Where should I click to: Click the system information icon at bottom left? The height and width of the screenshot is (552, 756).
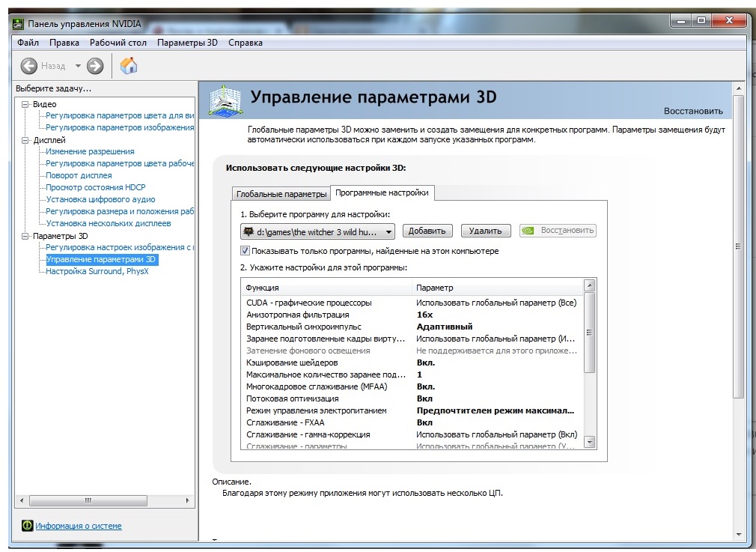(x=28, y=526)
